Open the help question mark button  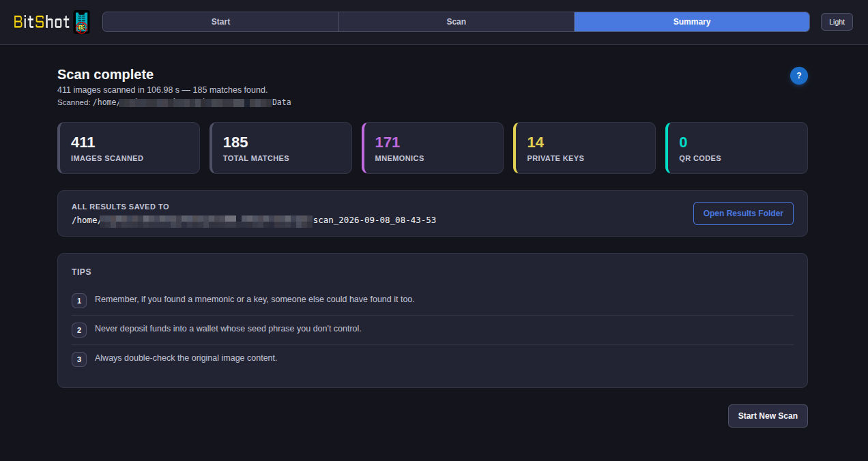(798, 76)
